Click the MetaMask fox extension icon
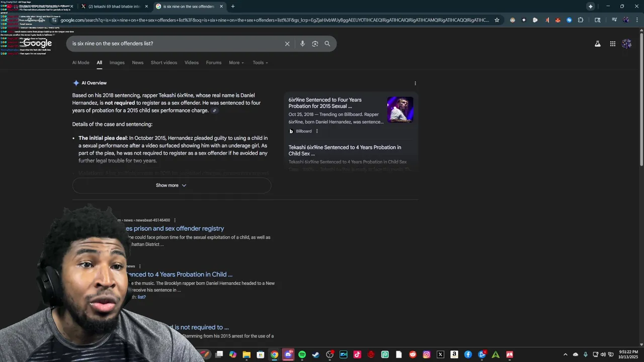644x362 pixels. [x=558, y=20]
